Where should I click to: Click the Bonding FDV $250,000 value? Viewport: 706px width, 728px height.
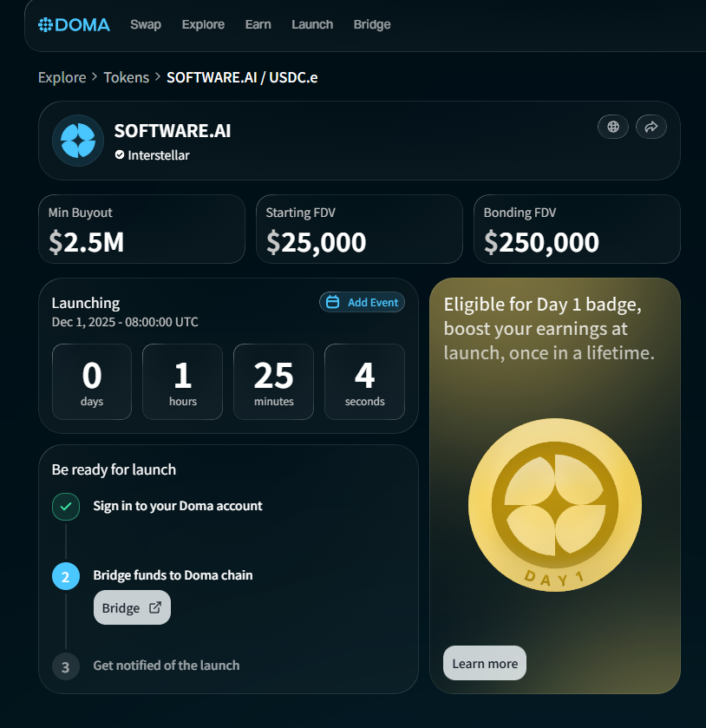541,242
